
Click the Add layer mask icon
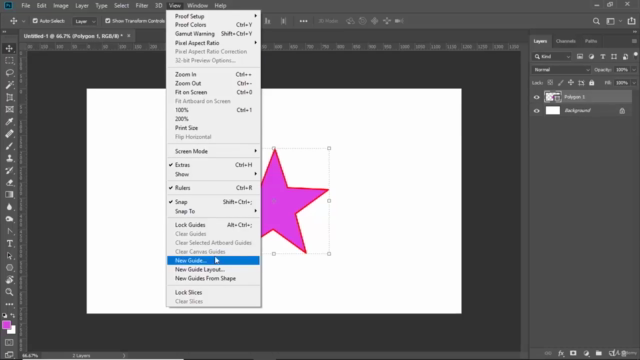coord(573,353)
